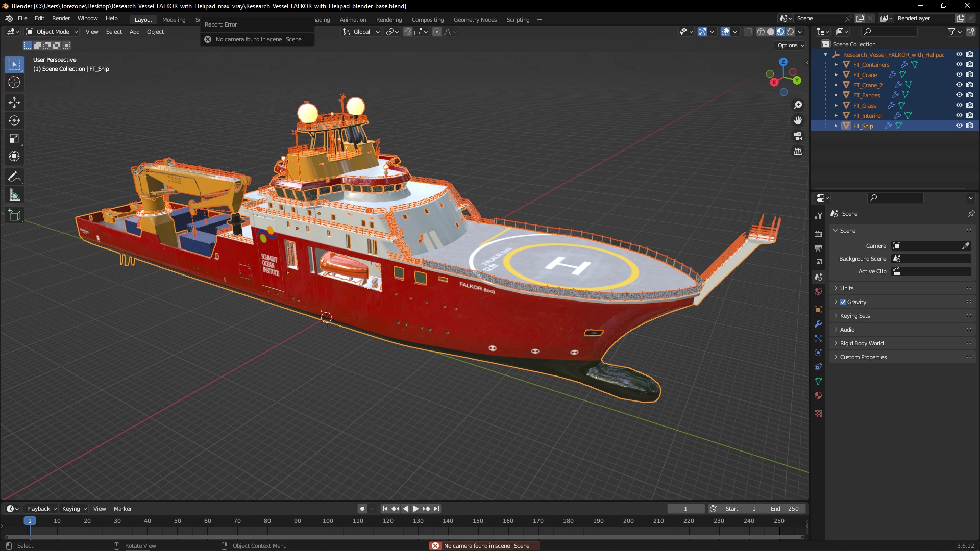Click the timeline horizontal scrollbar

pos(404,537)
